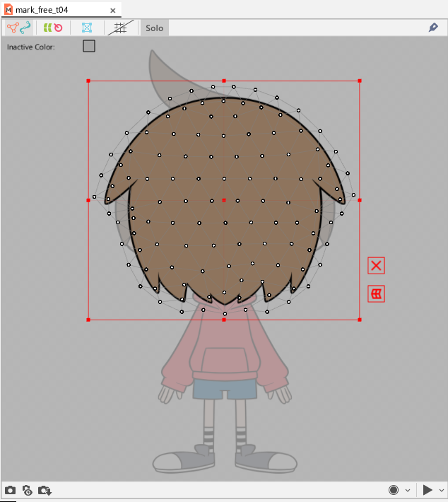Click the top-right red bounding box handle
This screenshot has width=448, height=502.
(x=360, y=81)
